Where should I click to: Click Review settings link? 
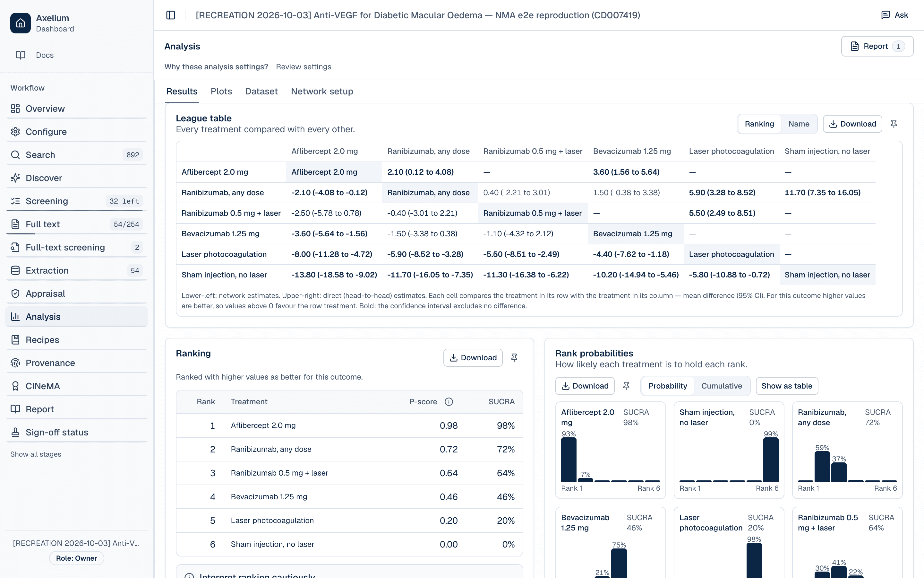(x=304, y=67)
